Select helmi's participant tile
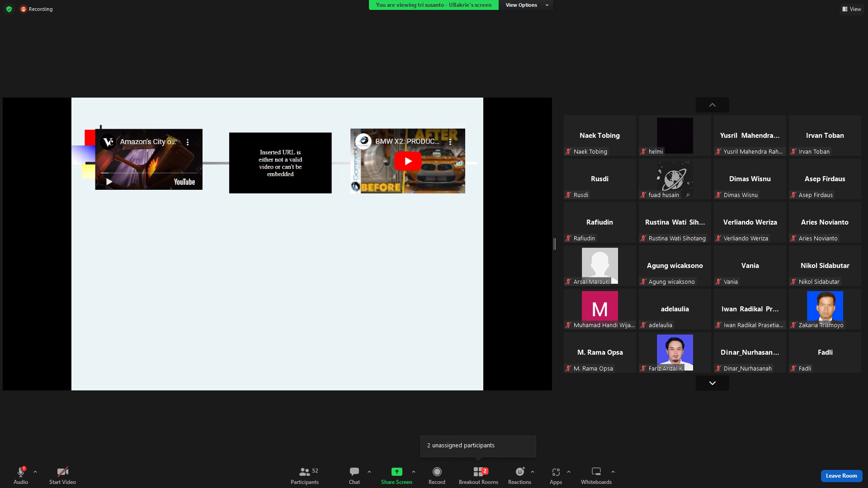868x488 pixels. 675,136
